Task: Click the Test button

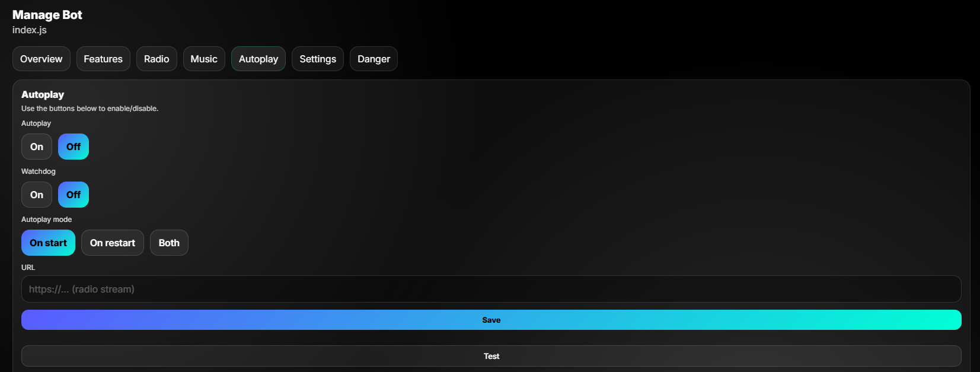Action: [491, 356]
